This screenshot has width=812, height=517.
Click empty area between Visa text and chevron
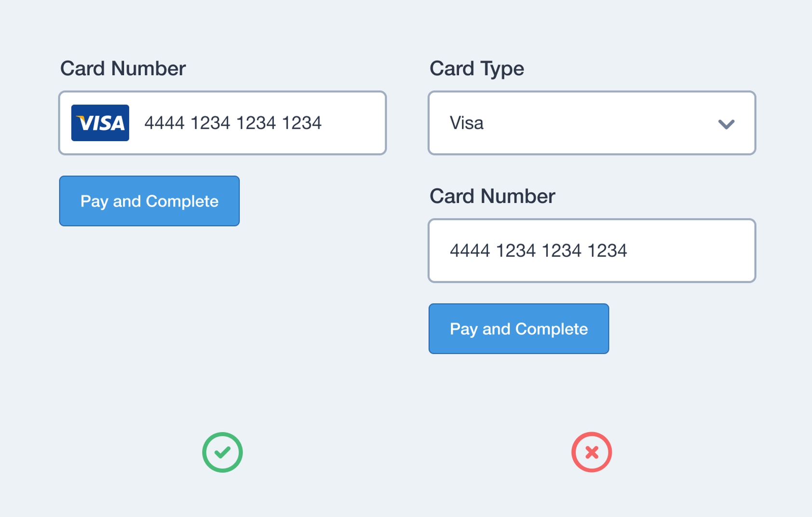[x=598, y=123]
